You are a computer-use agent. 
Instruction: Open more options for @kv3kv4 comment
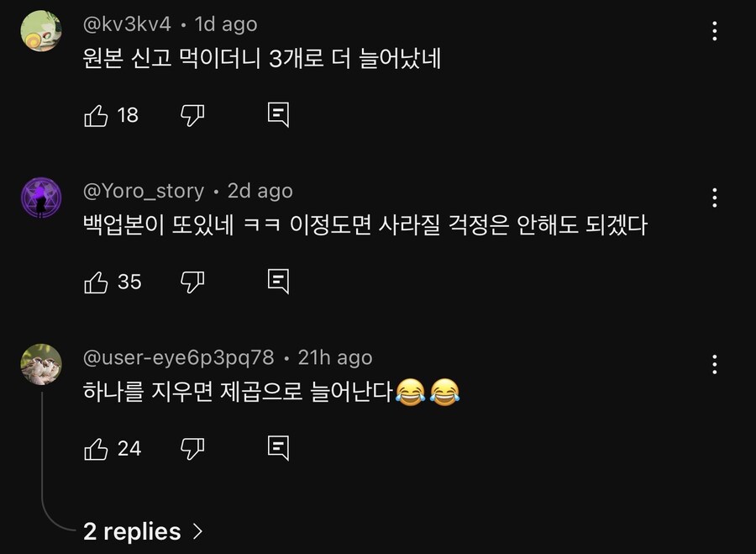(x=714, y=32)
